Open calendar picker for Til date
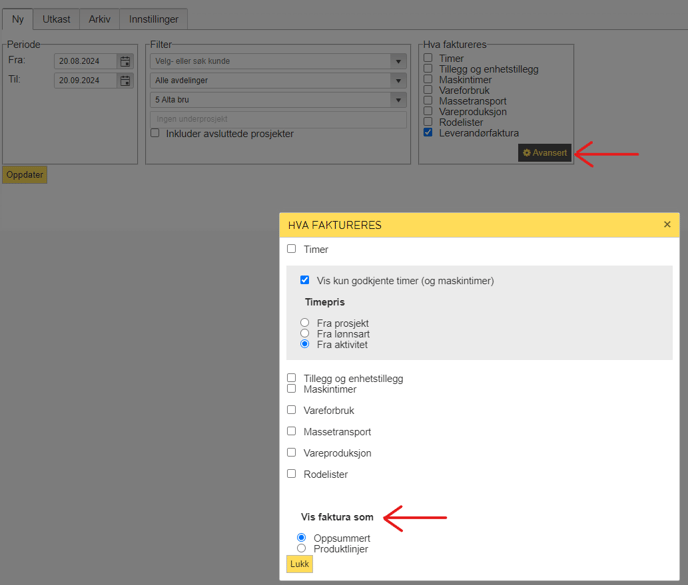 125,80
